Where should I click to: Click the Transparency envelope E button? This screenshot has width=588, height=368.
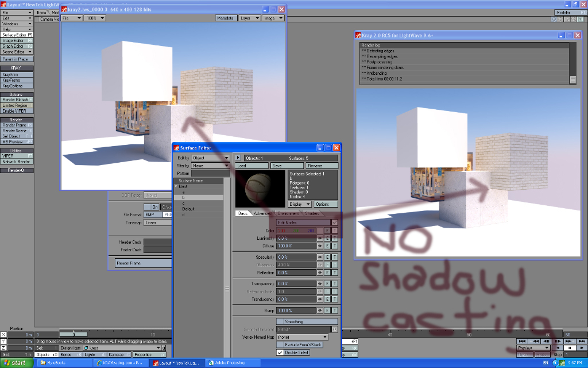pyautogui.click(x=327, y=284)
